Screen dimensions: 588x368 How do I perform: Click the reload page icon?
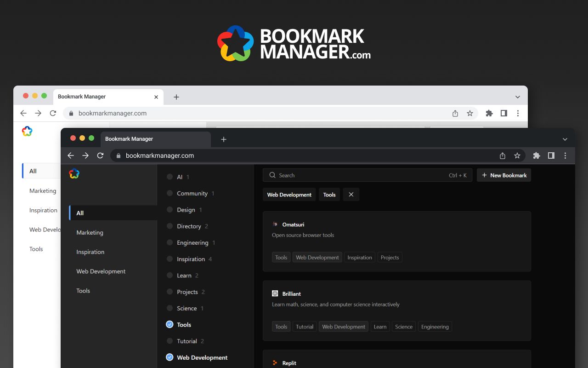click(100, 155)
